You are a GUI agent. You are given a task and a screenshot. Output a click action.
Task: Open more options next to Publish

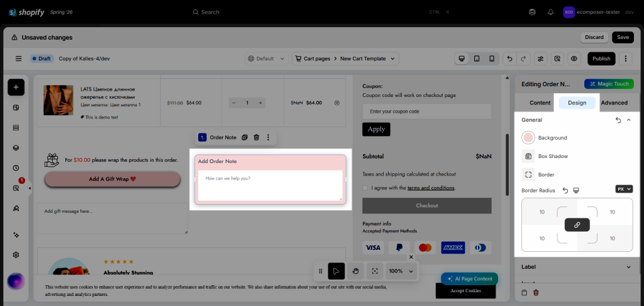(x=625, y=59)
